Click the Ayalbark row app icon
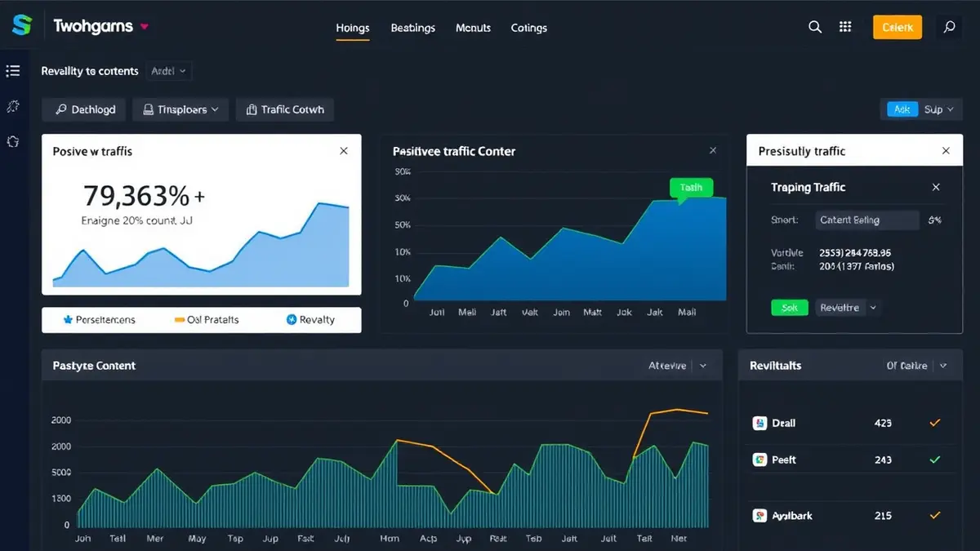Image resolution: width=980 pixels, height=551 pixels. tap(759, 515)
